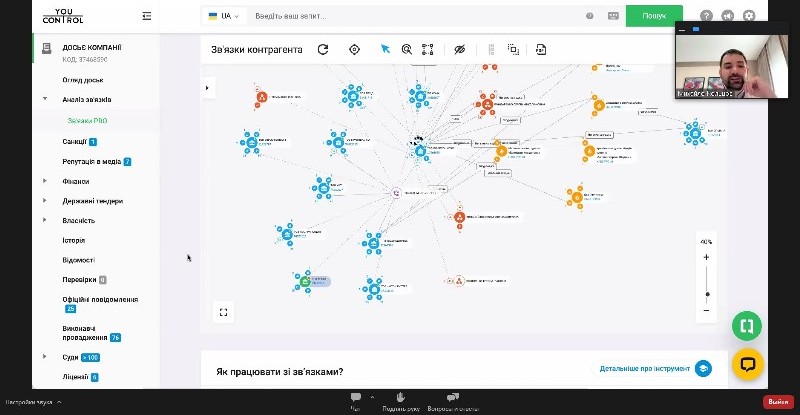The height and width of the screenshot is (415, 800).
Task: Expand the left graph panel arrow
Action: (x=207, y=88)
